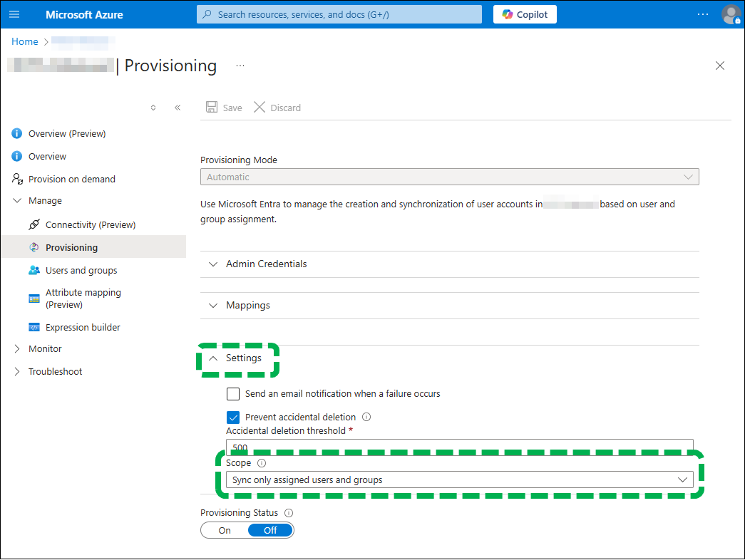Uncheck Prevent accidental deletion
This screenshot has width=745, height=560.
233,417
